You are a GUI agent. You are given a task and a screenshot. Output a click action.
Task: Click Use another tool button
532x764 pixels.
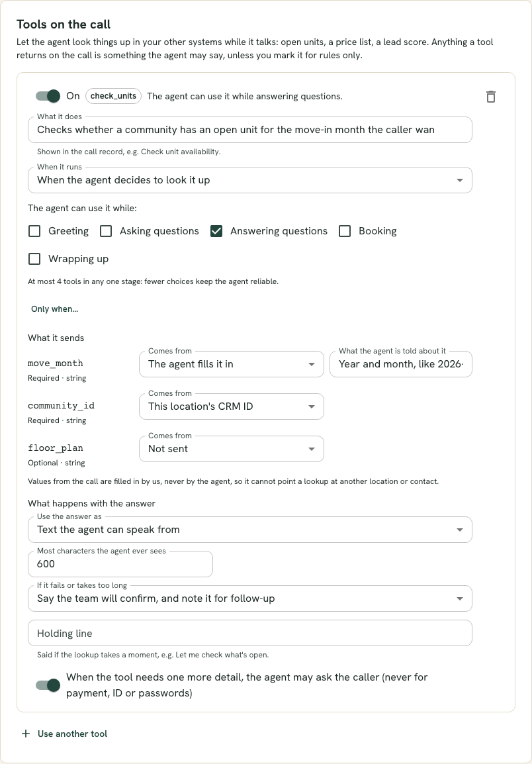pyautogui.click(x=64, y=734)
